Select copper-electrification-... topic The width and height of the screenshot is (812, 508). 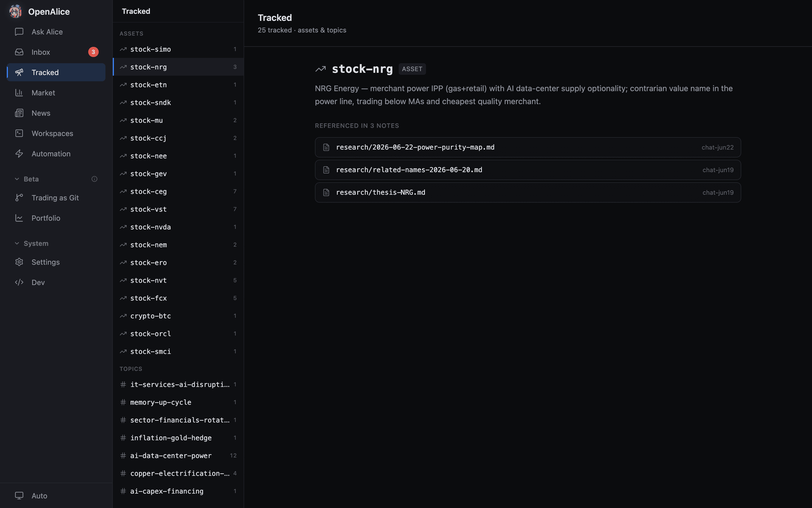[178, 473]
